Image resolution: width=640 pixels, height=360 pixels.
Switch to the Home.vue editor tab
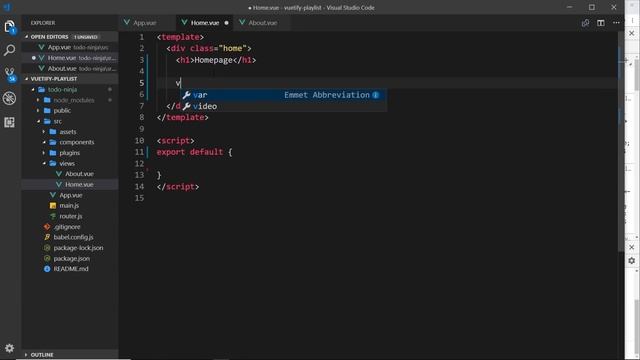point(205,23)
